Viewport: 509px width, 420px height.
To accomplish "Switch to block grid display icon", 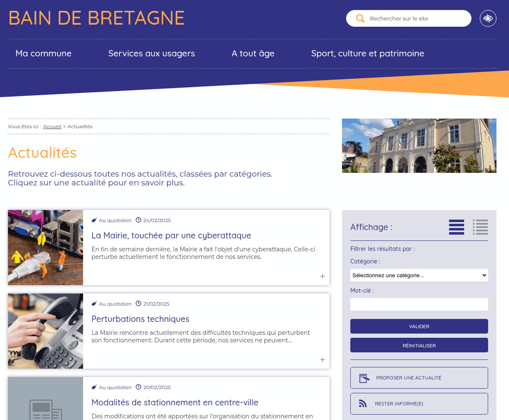I will click(x=456, y=227).
